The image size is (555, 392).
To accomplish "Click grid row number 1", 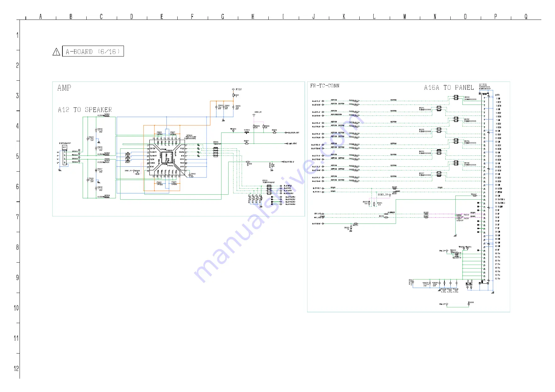I will tap(17, 35).
